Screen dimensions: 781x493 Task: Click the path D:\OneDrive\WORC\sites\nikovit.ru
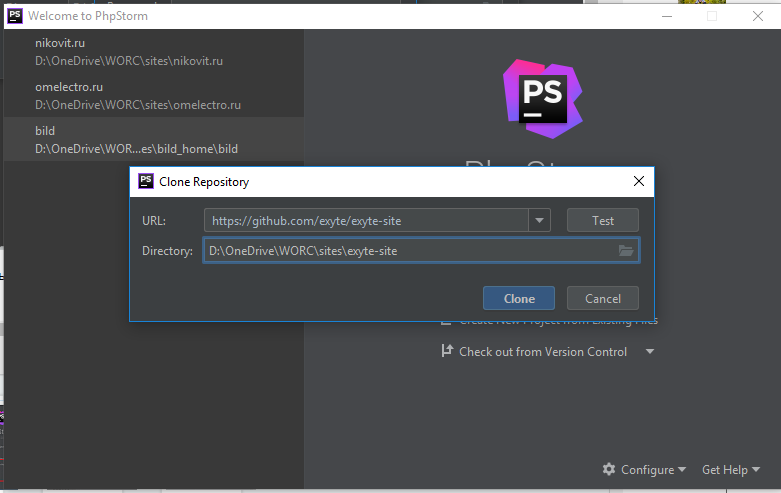[129, 61]
